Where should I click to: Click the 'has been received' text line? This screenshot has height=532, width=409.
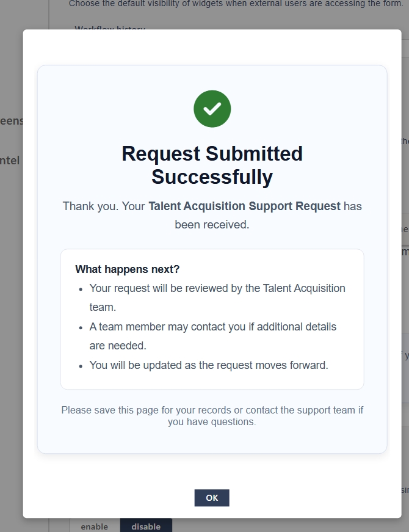click(212, 224)
